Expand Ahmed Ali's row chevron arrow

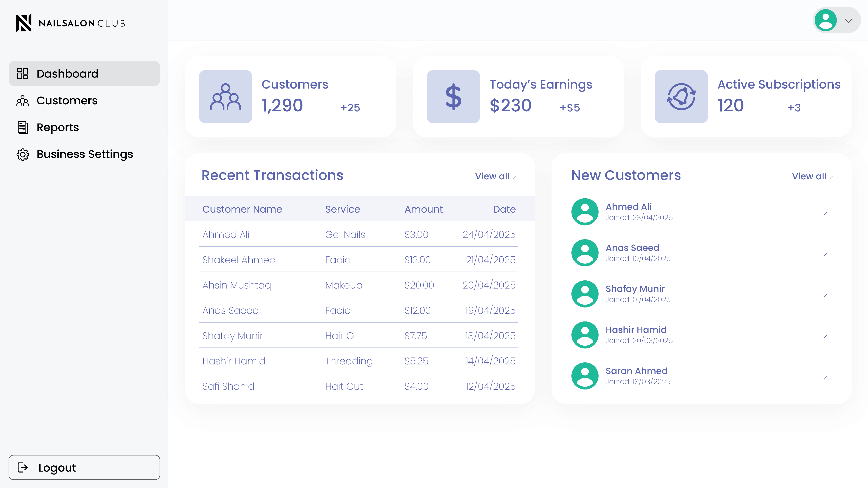[x=826, y=212]
